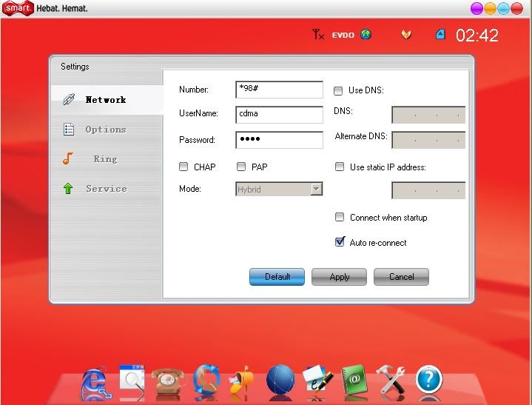Click the Number field containing *98#
Viewport: 532px width, 405px height.
(279, 90)
